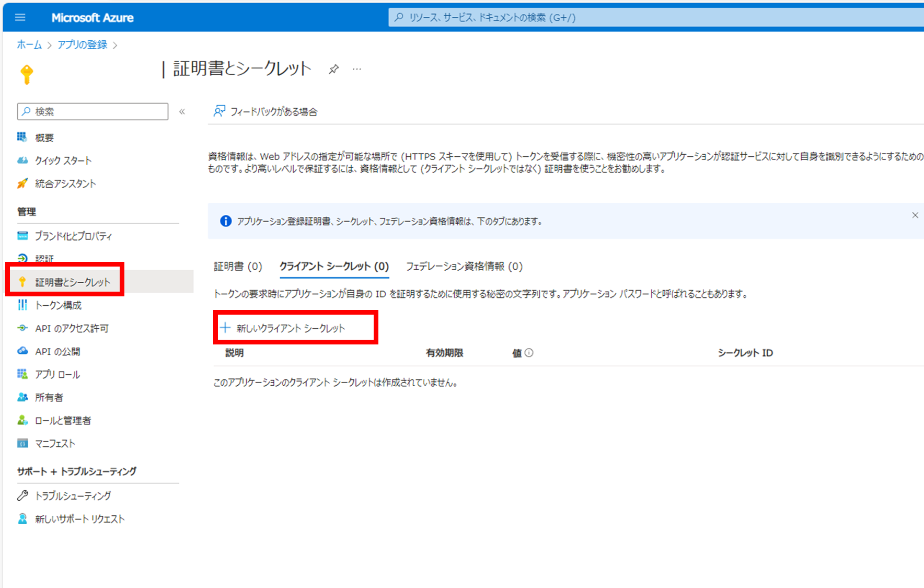The width and height of the screenshot is (924, 588).
Task: Click the ブランド化とプロパティ icon
Action: click(x=22, y=236)
